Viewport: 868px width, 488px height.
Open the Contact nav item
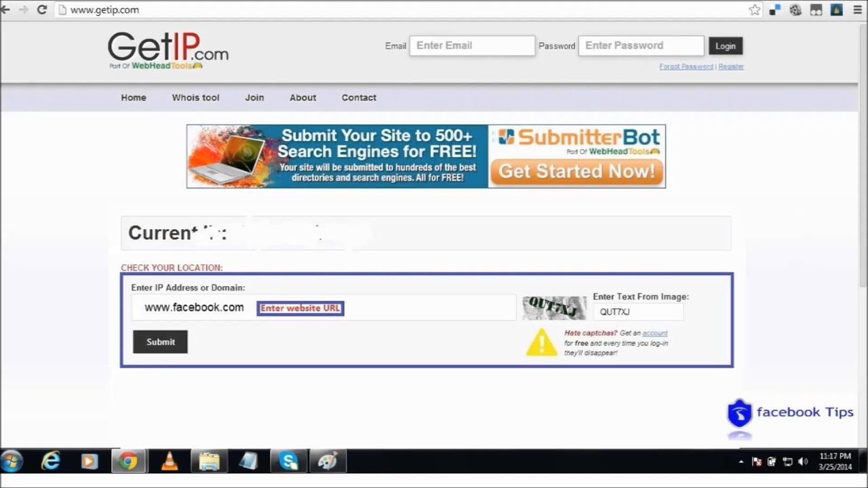click(359, 98)
